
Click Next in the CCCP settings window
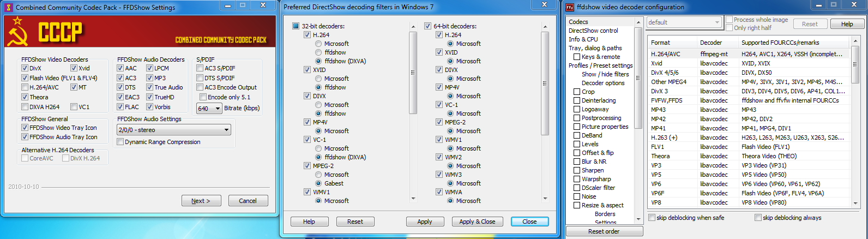(x=202, y=201)
